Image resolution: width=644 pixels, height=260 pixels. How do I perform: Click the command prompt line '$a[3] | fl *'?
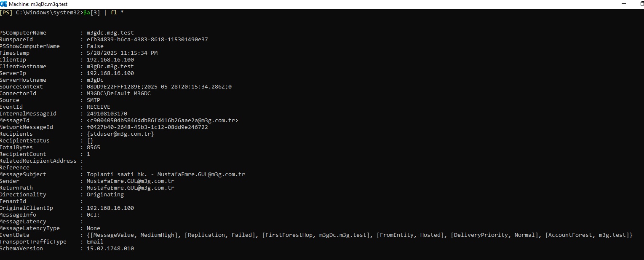click(104, 13)
